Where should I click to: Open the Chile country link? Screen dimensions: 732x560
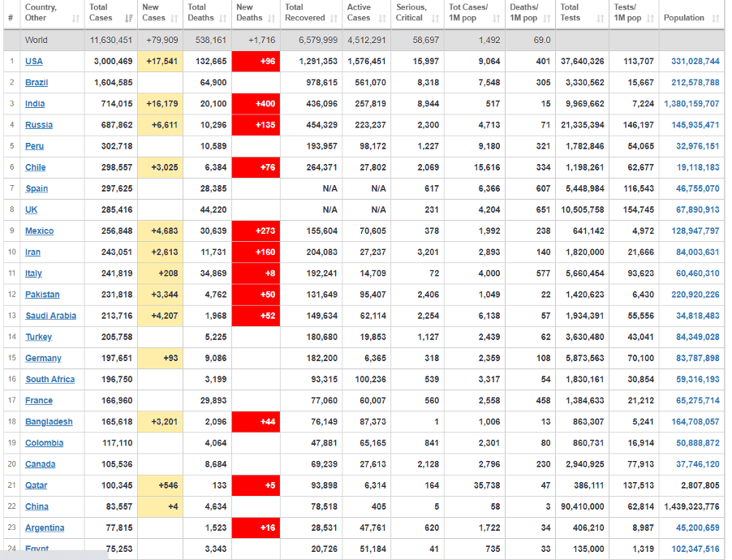coord(36,167)
